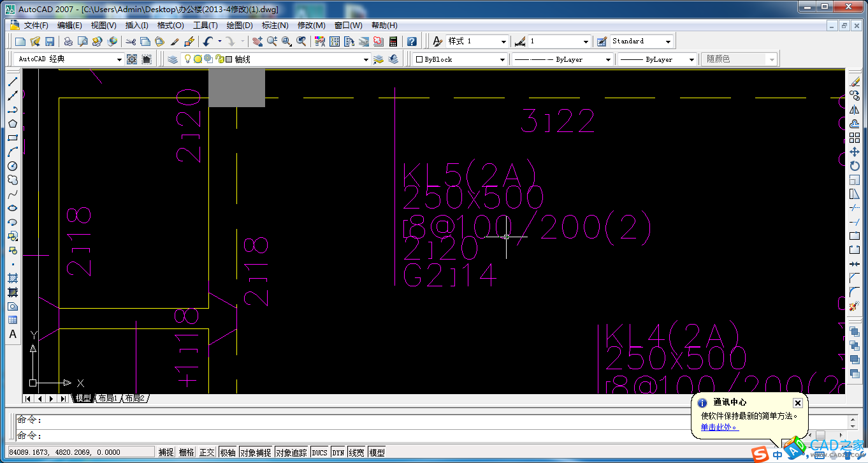Select the Multiline Text tool
The height and width of the screenshot is (463, 868).
tap(13, 334)
